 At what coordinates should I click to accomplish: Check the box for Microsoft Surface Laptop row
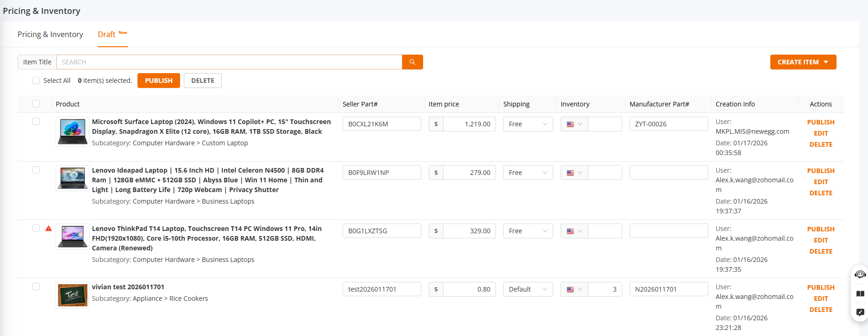point(36,121)
